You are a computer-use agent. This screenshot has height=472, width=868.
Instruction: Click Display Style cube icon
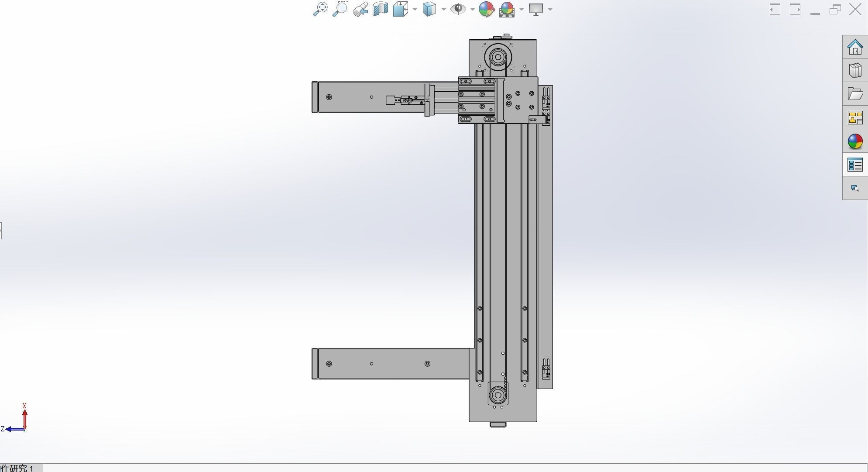point(429,9)
